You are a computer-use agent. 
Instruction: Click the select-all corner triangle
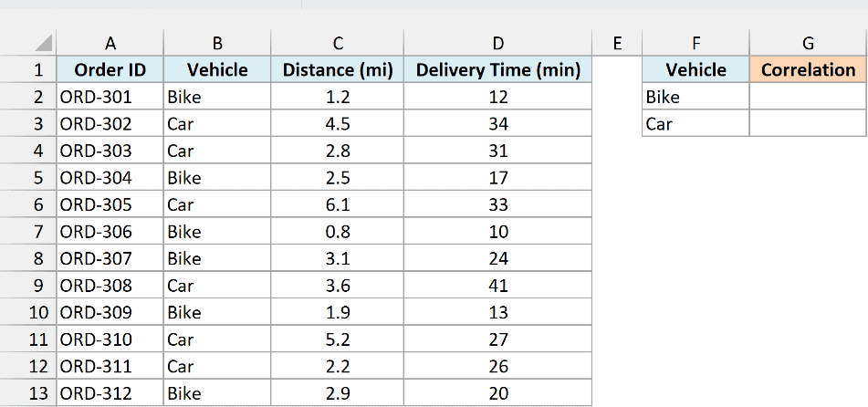[43, 43]
